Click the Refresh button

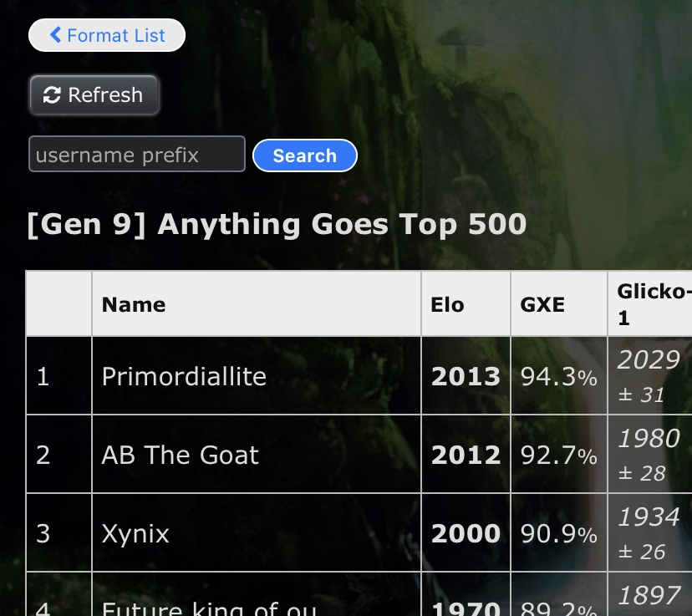pos(94,95)
